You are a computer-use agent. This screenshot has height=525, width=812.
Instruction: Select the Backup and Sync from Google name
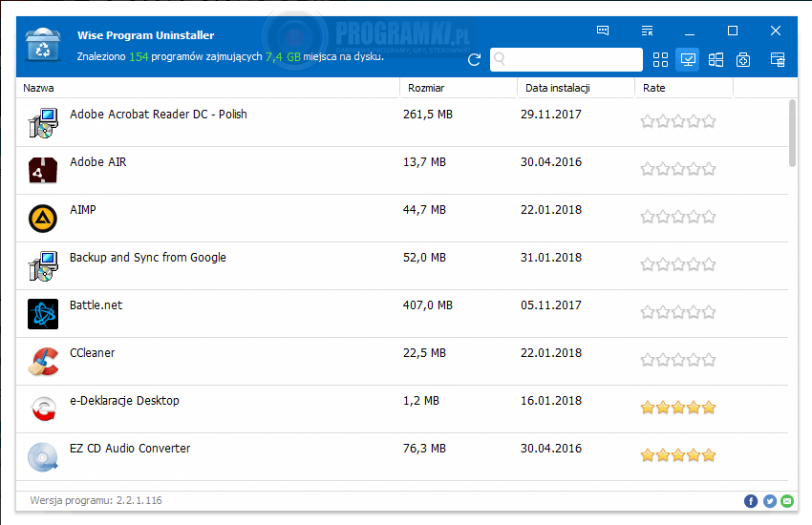click(x=148, y=258)
